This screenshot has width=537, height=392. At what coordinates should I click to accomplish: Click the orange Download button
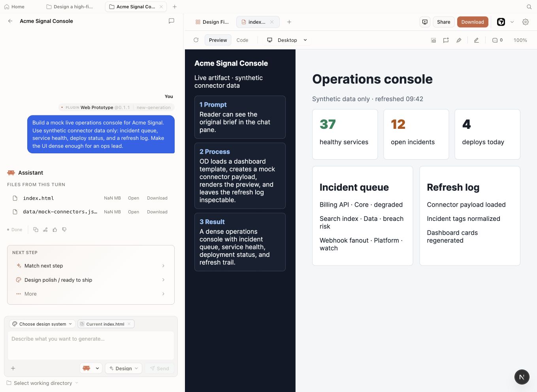pos(473,22)
